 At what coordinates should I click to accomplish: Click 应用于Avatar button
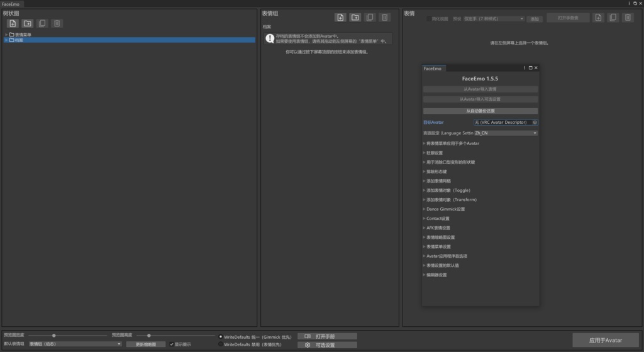click(606, 340)
